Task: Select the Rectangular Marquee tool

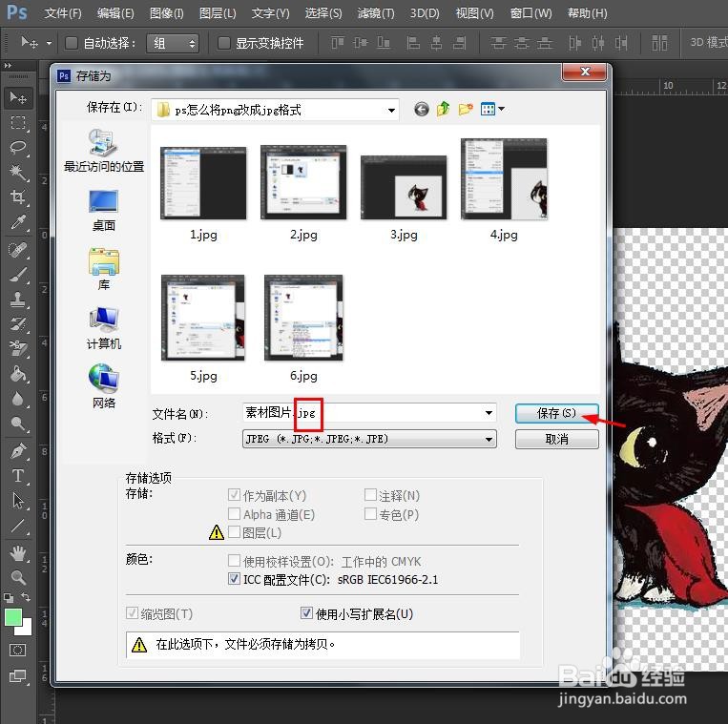Action: pos(18,122)
